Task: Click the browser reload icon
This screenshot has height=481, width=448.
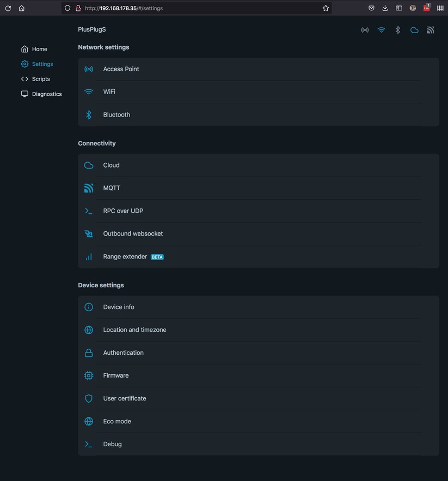Action: click(8, 8)
